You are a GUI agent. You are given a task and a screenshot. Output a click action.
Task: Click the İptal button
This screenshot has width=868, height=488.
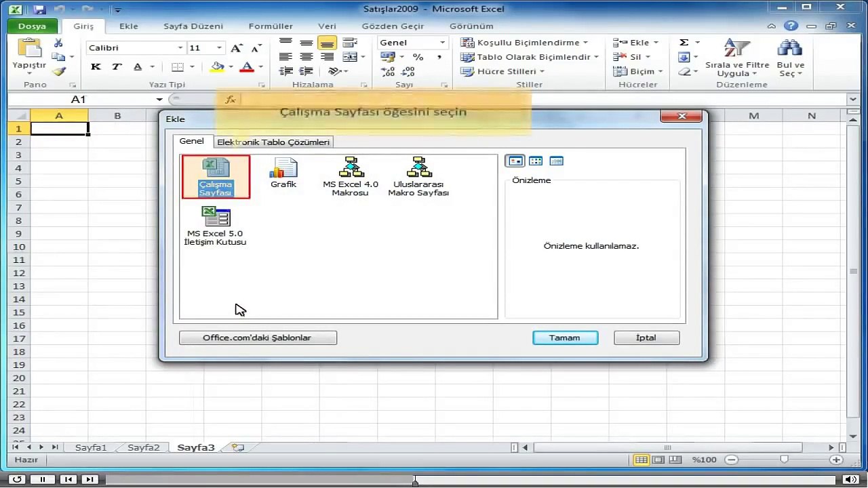click(x=646, y=338)
